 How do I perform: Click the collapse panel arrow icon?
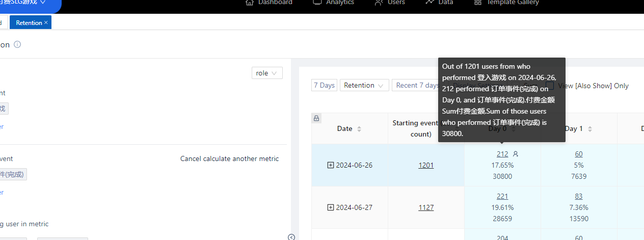coord(291,236)
